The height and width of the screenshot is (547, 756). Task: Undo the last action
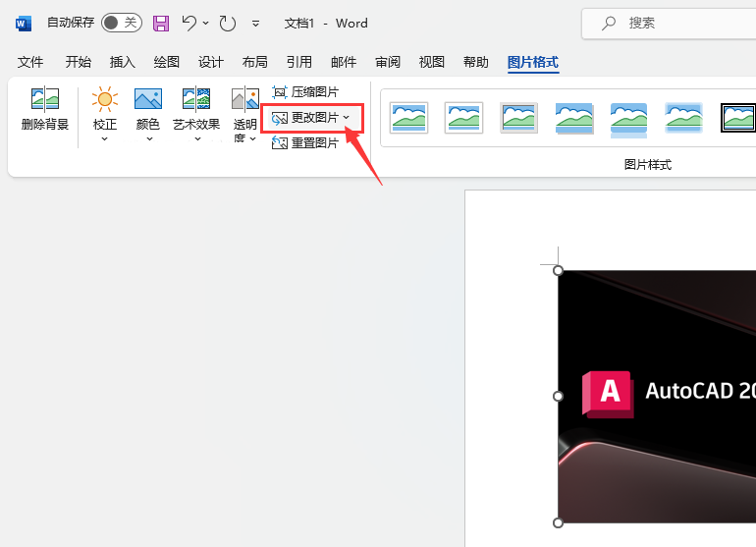189,23
